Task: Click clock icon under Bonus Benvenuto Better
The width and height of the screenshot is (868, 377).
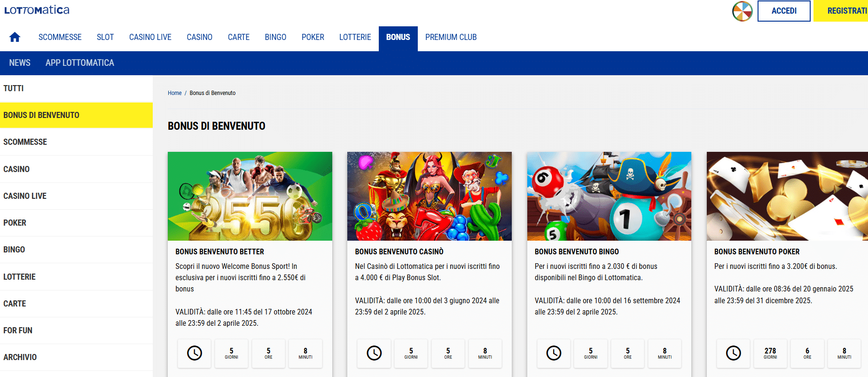Action: click(195, 353)
